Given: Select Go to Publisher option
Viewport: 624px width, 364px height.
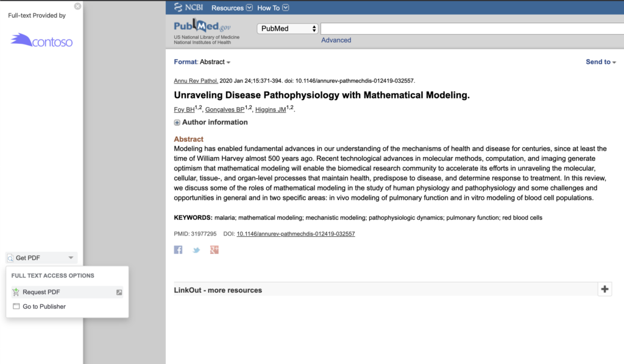Looking at the screenshot, I should point(44,307).
